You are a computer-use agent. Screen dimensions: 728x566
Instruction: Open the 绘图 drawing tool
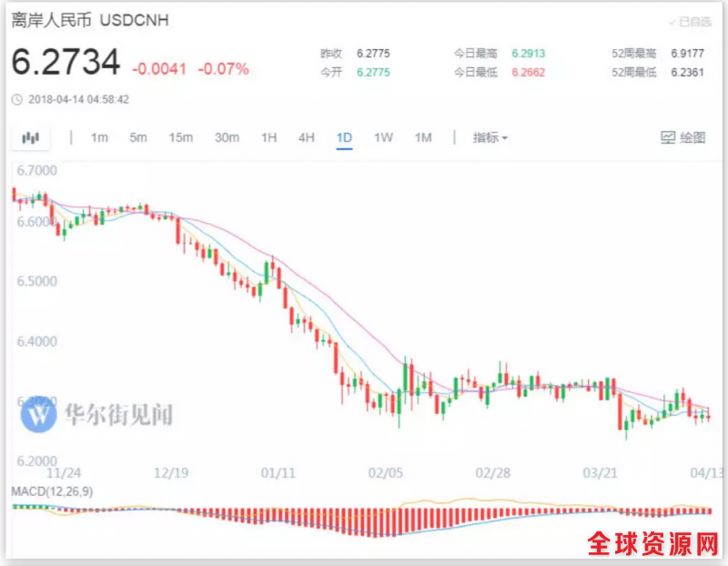tap(682, 138)
